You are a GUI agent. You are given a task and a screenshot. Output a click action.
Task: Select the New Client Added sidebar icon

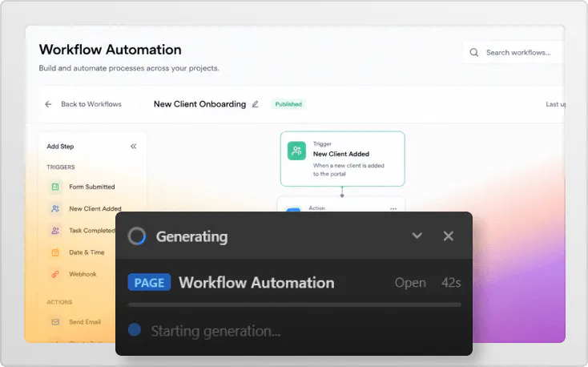[x=55, y=208]
